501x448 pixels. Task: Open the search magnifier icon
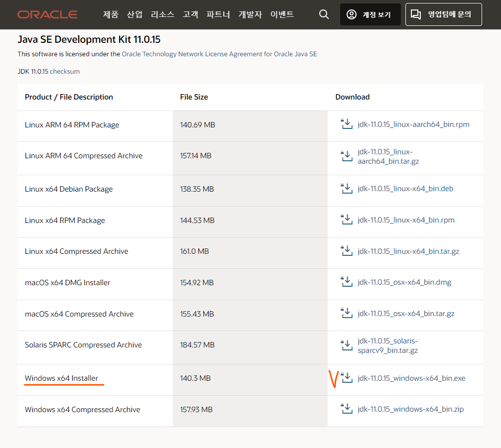click(x=324, y=14)
